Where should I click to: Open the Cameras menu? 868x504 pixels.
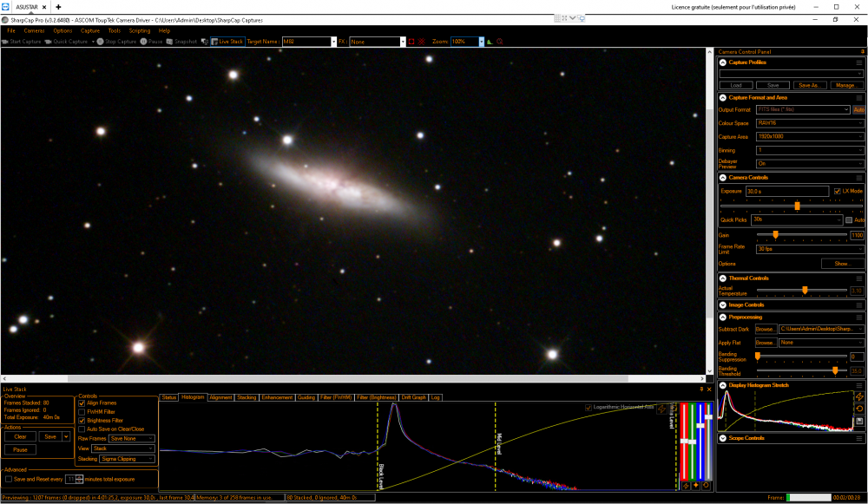pos(35,31)
